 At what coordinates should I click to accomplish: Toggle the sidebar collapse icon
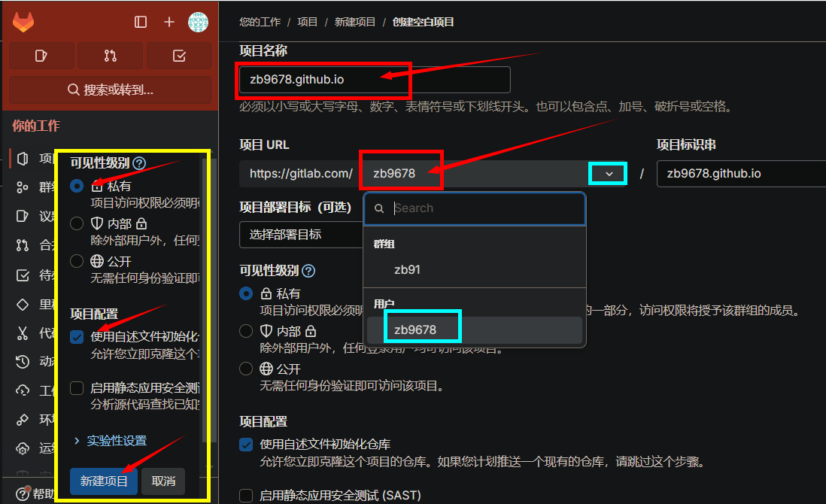click(x=140, y=22)
